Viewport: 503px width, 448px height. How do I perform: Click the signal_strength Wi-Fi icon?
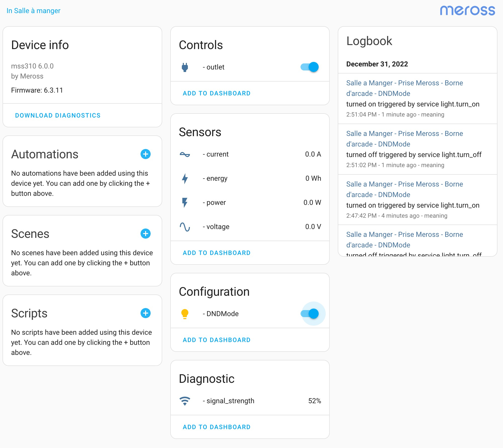click(185, 401)
